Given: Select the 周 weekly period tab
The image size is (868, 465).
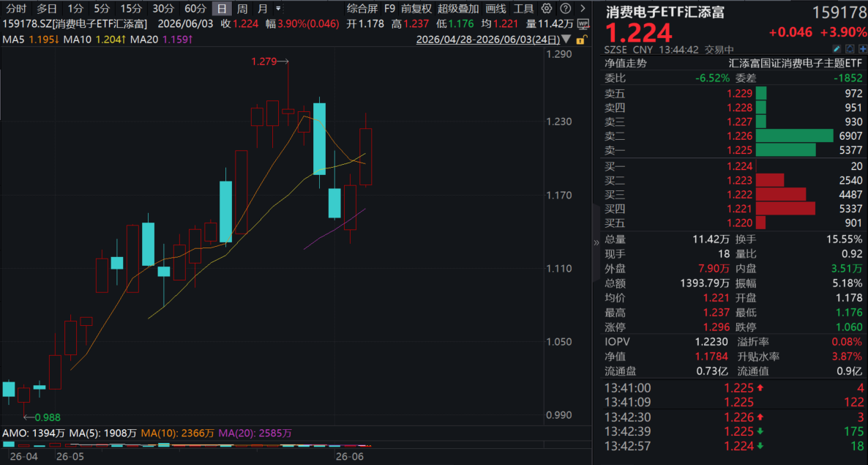Looking at the screenshot, I should coord(242,8).
